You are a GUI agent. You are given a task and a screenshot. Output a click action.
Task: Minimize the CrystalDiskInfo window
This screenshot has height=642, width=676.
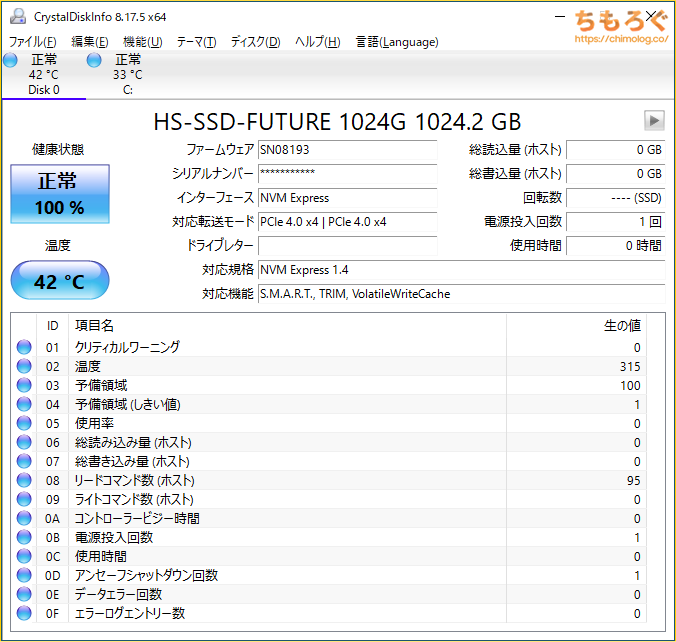click(x=560, y=17)
